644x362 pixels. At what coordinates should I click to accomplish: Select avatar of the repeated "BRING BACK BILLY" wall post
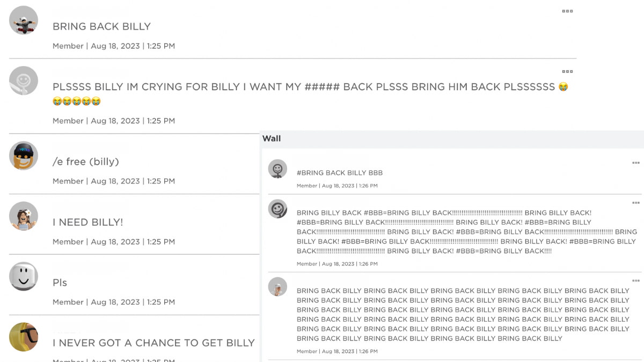[x=277, y=287]
